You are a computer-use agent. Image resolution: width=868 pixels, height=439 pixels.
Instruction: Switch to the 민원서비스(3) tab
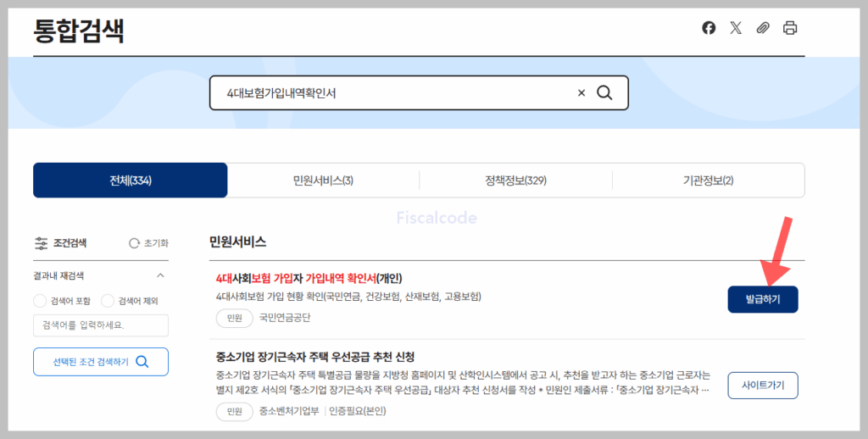pyautogui.click(x=323, y=180)
